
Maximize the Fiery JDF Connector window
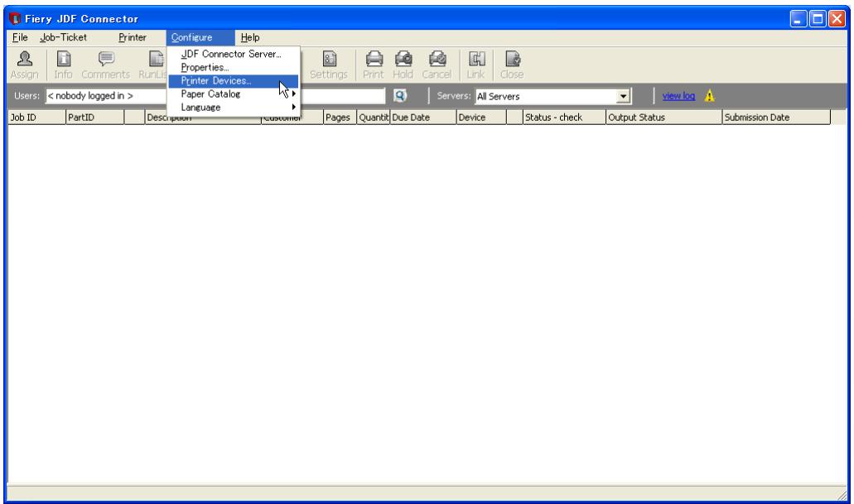pos(817,19)
